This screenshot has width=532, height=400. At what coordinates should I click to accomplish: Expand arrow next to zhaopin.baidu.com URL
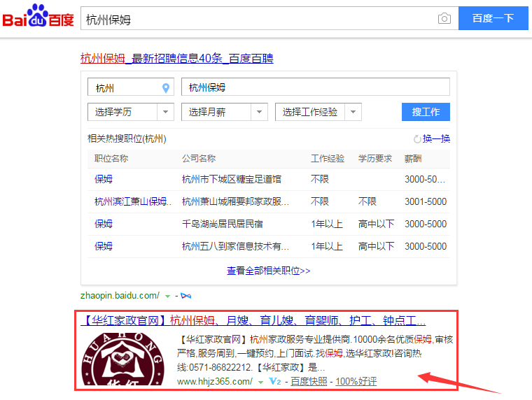[167, 297]
